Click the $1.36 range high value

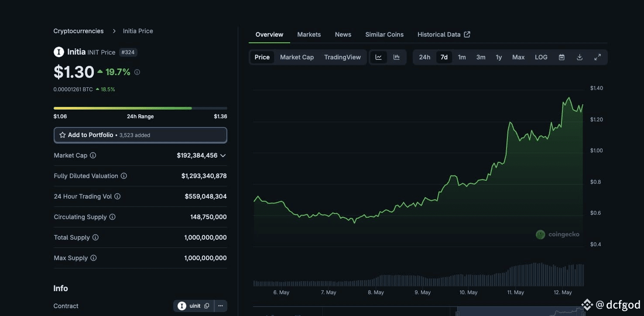click(x=220, y=117)
